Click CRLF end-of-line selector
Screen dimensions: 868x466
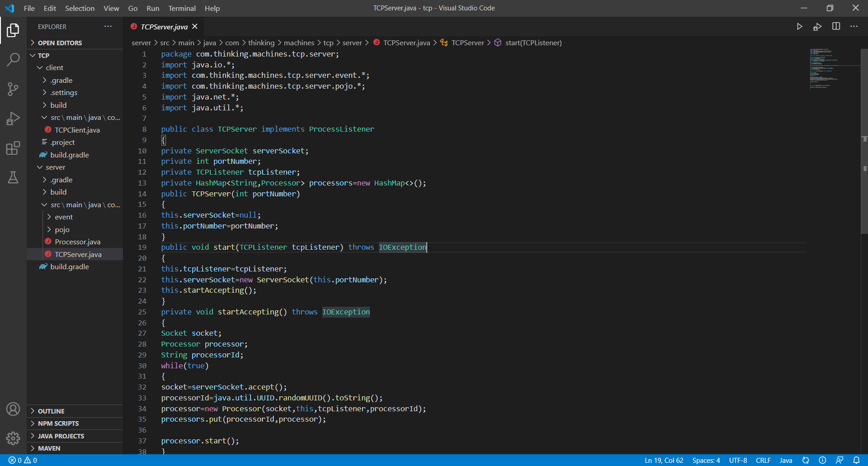763,460
